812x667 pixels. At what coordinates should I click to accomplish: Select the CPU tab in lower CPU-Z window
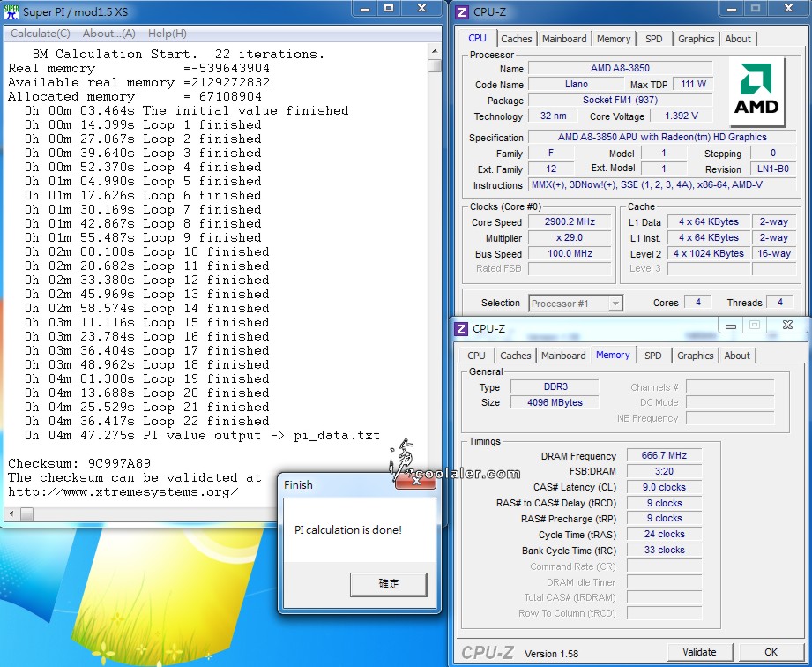tap(476, 356)
